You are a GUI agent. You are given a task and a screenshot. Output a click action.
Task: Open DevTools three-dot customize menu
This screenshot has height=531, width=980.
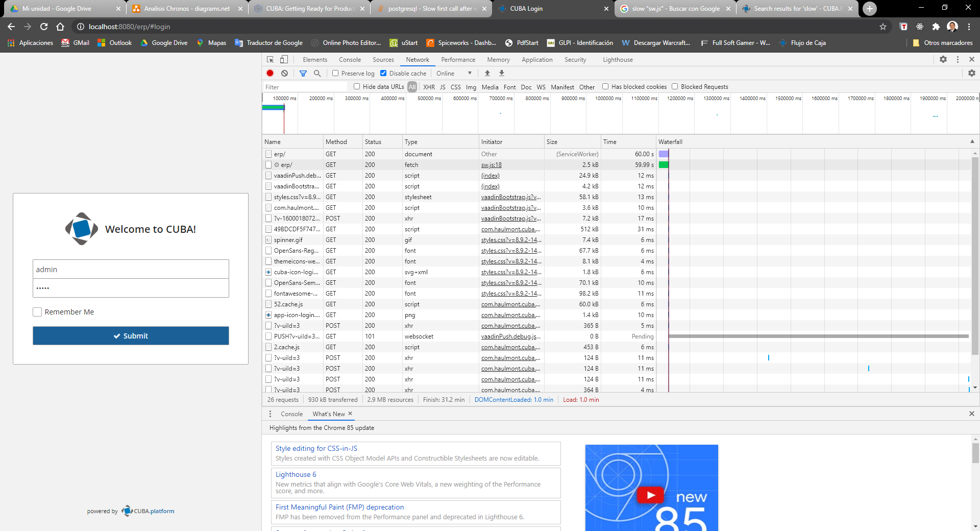tap(958, 60)
